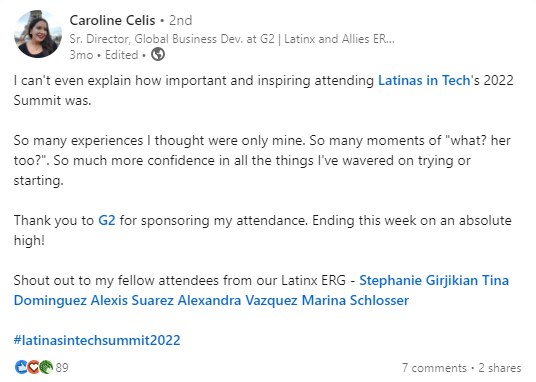Click the 3mo Edited timestamp text
Image resolution: width=536 pixels, height=382 pixels.
104,55
